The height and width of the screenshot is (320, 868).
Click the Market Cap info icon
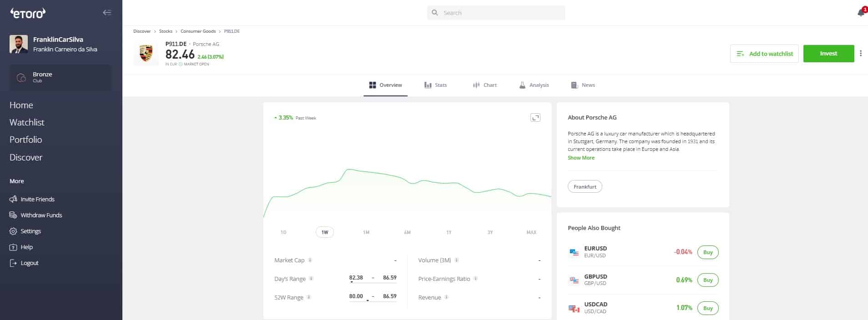310,260
